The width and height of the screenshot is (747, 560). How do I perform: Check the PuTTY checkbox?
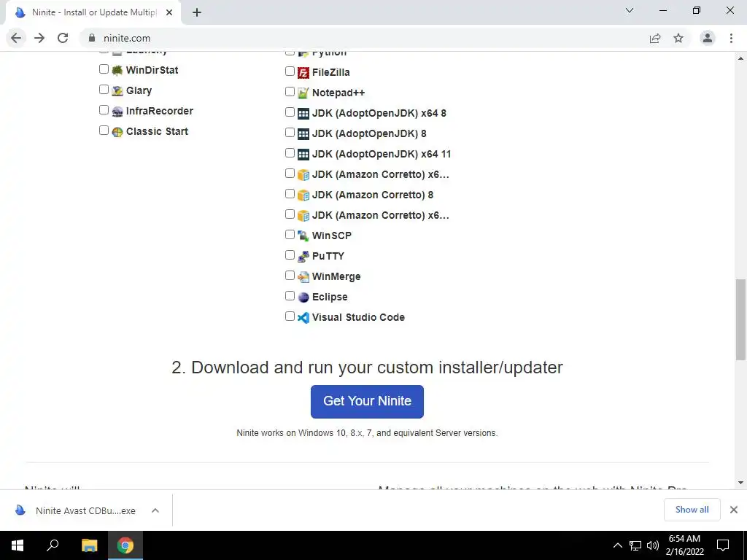pos(290,255)
